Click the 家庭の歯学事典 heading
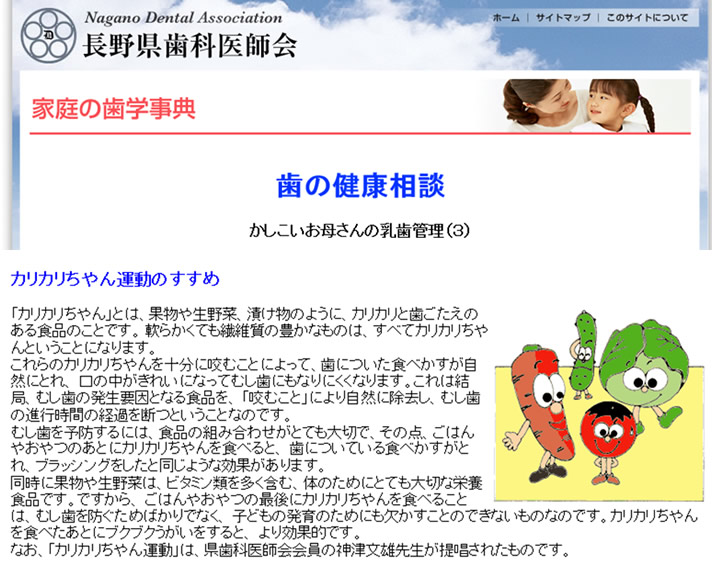This screenshot has height=566, width=712. (114, 109)
